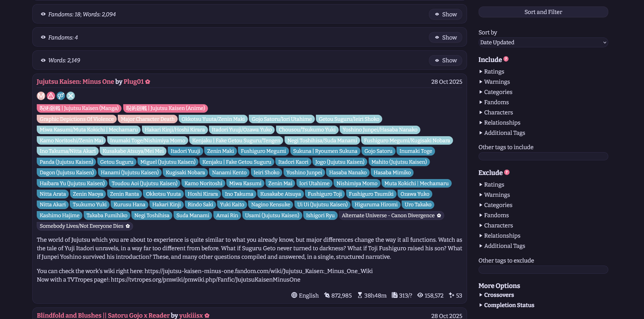
Task: Click the archive warnings triangle icon
Action: pyautogui.click(x=51, y=96)
